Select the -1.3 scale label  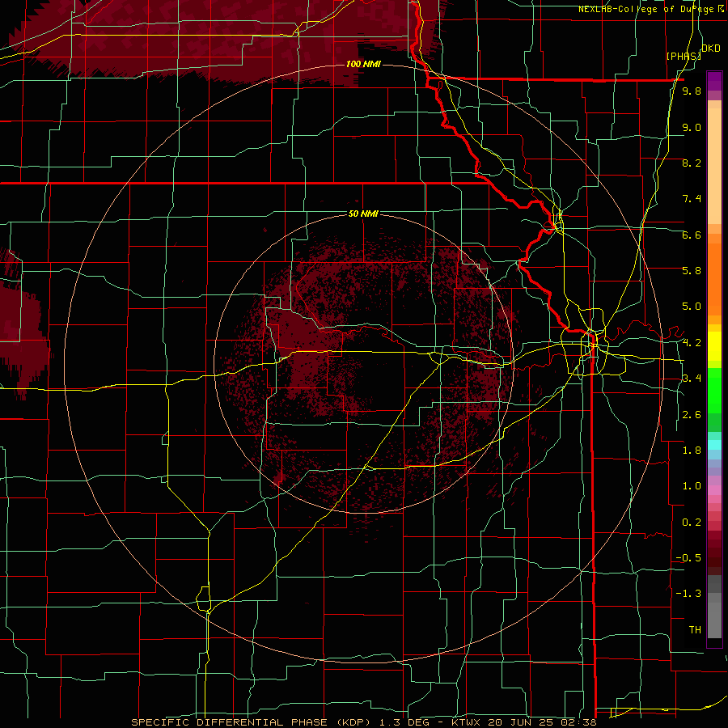(x=688, y=594)
